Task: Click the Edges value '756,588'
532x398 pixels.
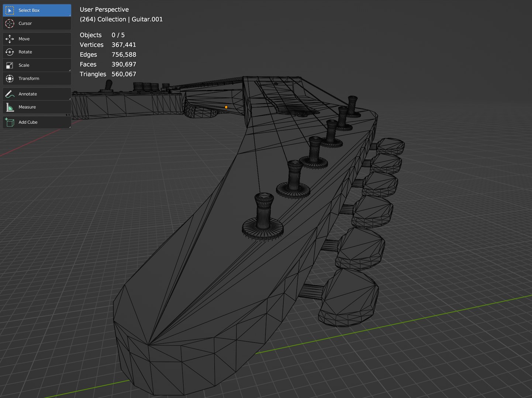Action: (x=124, y=55)
